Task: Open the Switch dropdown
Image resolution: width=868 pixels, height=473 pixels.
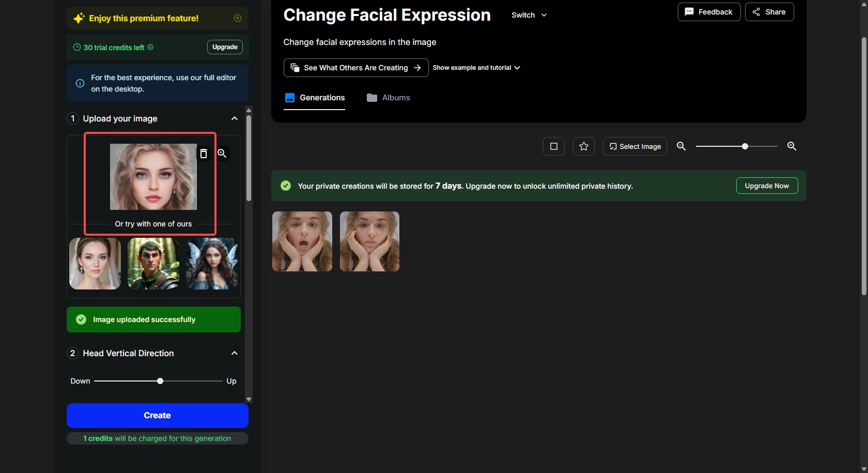Action: [x=529, y=15]
